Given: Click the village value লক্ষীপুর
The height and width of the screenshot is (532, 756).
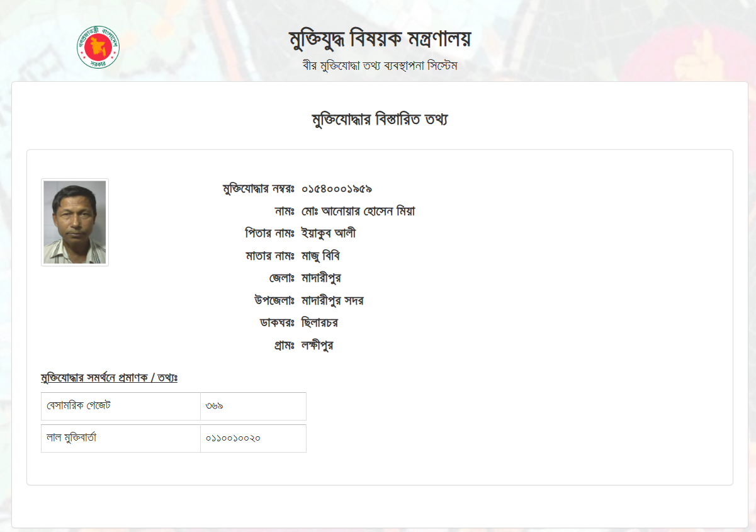Looking at the screenshot, I should point(317,346).
